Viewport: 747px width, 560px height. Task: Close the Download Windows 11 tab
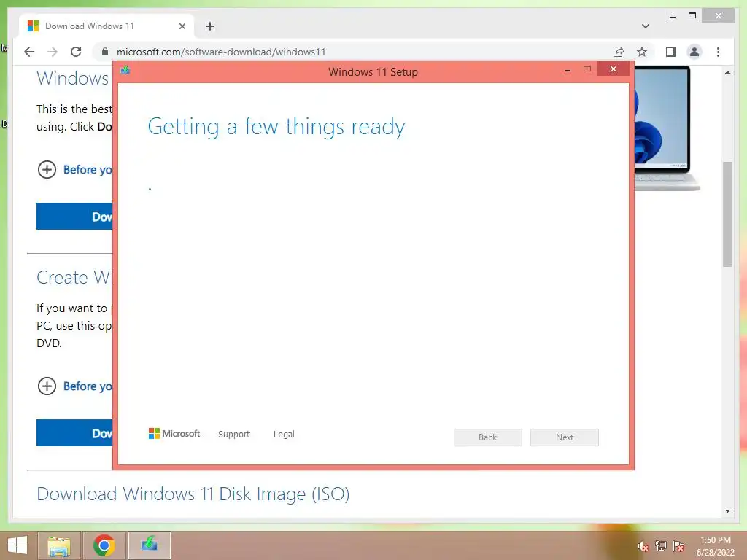pyautogui.click(x=182, y=26)
